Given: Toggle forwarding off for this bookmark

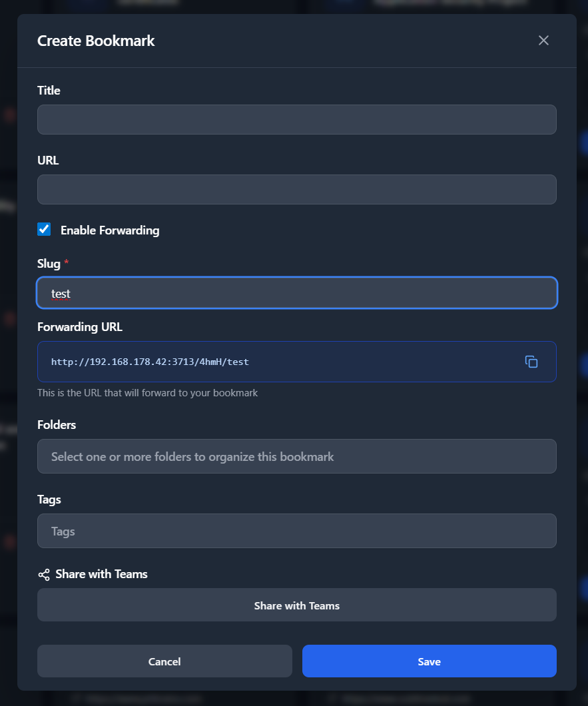Looking at the screenshot, I should coord(43,228).
